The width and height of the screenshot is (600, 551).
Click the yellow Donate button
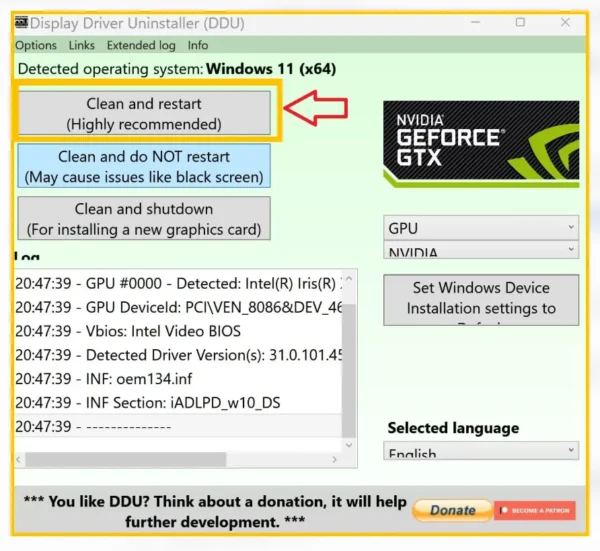pyautogui.click(x=452, y=510)
